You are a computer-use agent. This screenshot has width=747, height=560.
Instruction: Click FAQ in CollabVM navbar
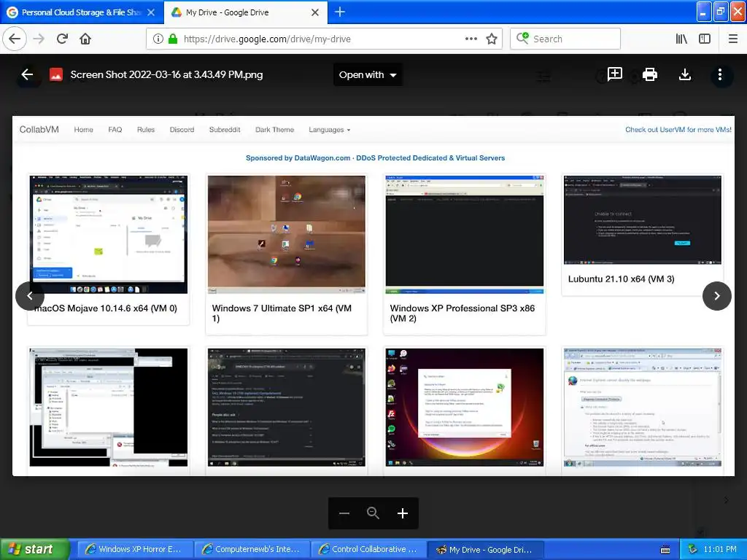click(115, 130)
